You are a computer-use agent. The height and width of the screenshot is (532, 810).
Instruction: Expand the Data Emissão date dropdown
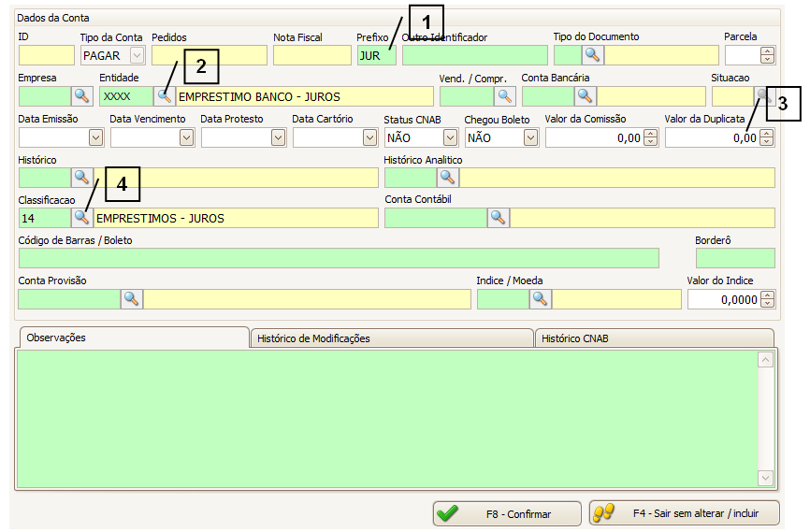click(95, 137)
